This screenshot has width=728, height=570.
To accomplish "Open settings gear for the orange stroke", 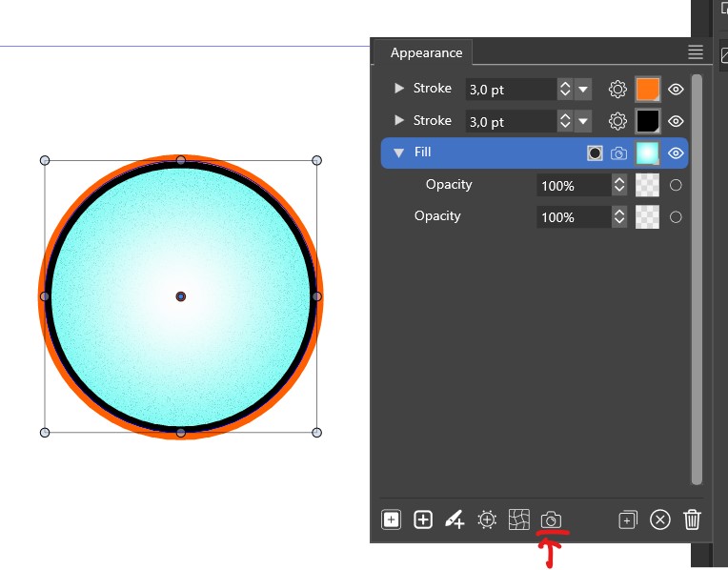I will coord(617,90).
